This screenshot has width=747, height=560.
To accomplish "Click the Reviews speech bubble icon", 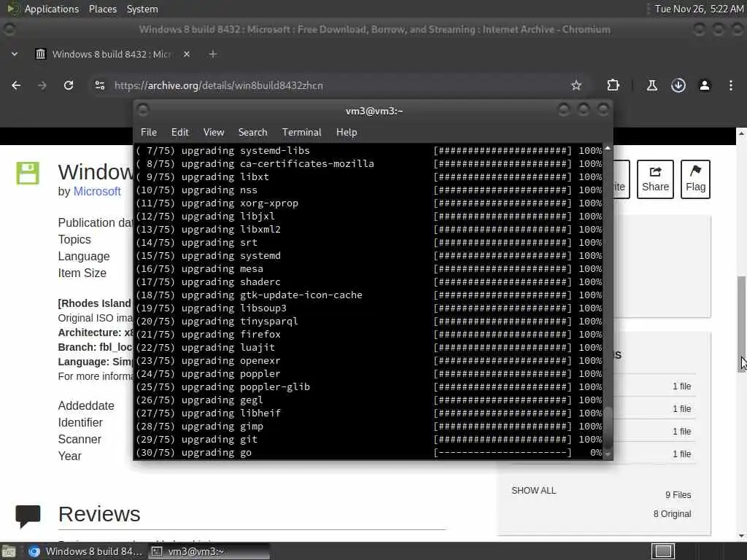I will pos(28,516).
